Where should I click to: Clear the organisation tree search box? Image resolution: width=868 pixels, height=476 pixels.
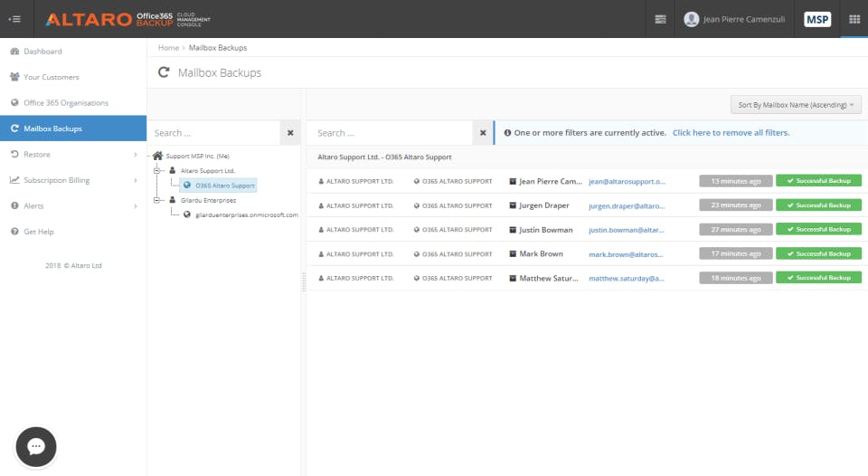[x=290, y=133]
